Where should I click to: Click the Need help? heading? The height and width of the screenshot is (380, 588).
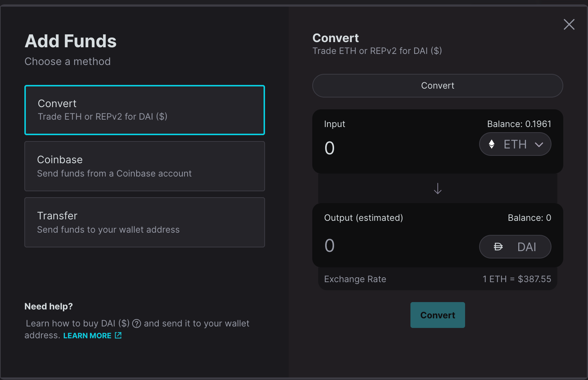tap(49, 307)
